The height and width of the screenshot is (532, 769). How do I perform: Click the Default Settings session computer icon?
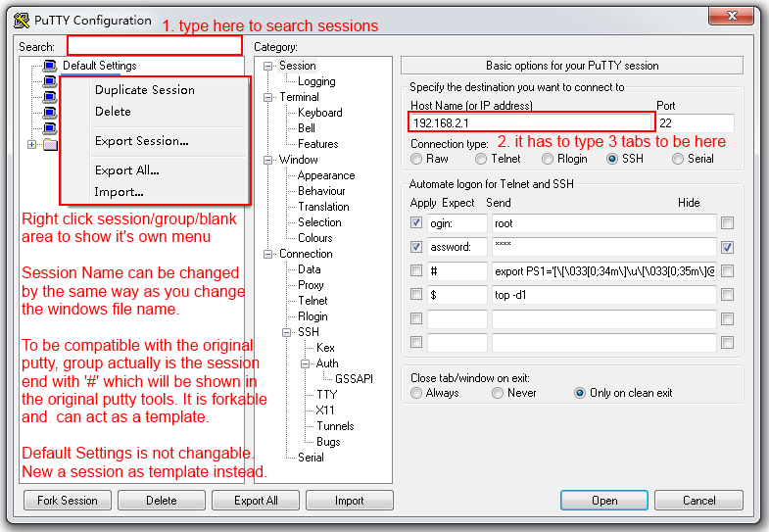50,66
